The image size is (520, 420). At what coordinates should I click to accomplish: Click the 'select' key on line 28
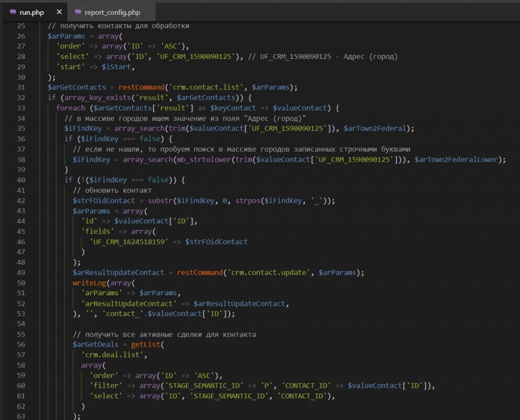pyautogui.click(x=73, y=56)
